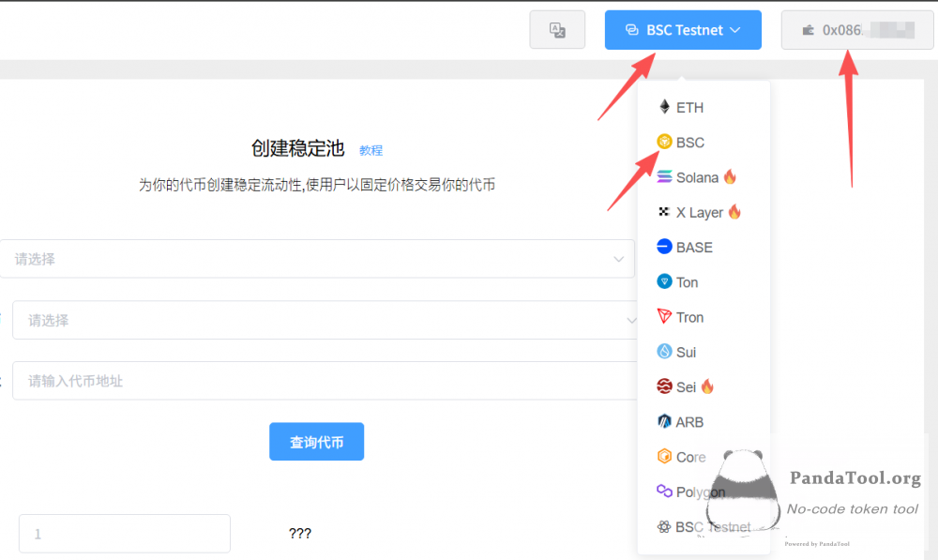Viewport: 938px width, 560px height.
Task: Click the translate icon in the top toolbar
Action: [x=557, y=29]
